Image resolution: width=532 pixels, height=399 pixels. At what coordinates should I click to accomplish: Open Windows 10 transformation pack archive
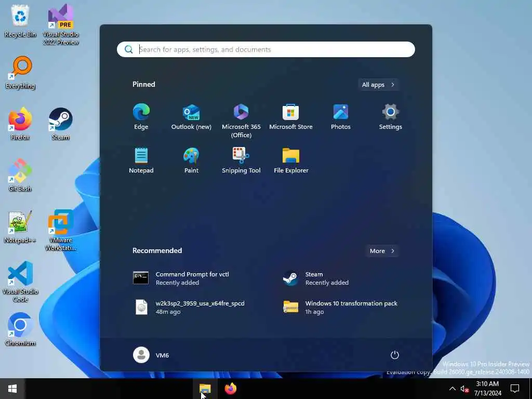coord(341,307)
